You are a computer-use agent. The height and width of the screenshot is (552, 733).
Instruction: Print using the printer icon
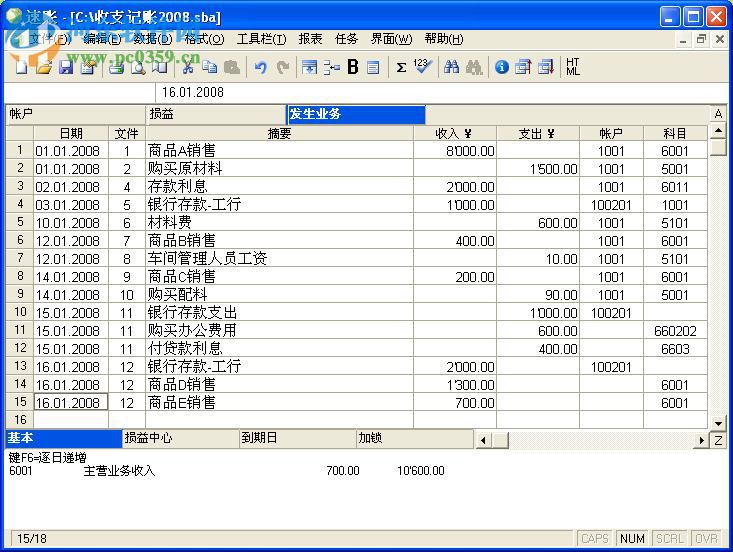click(117, 67)
